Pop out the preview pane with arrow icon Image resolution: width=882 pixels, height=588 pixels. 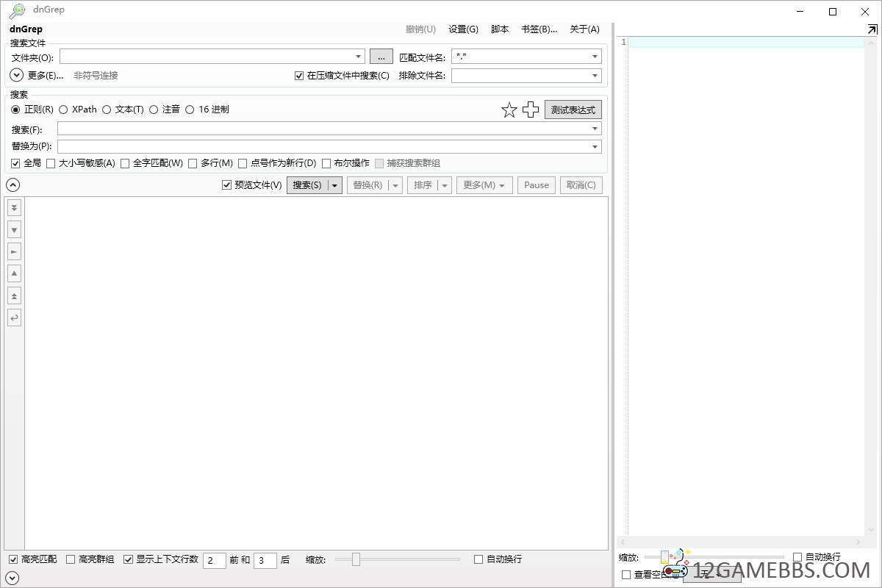tap(872, 29)
